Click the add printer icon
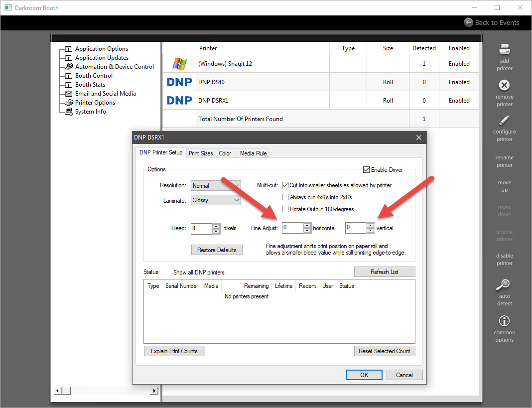The height and width of the screenshot is (408, 532). [x=504, y=49]
